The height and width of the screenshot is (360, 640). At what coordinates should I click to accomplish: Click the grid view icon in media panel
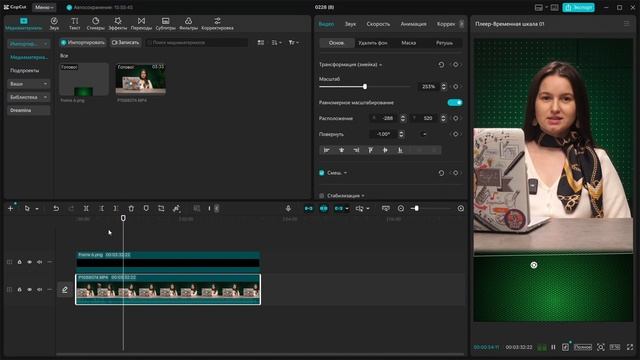pyautogui.click(x=261, y=42)
